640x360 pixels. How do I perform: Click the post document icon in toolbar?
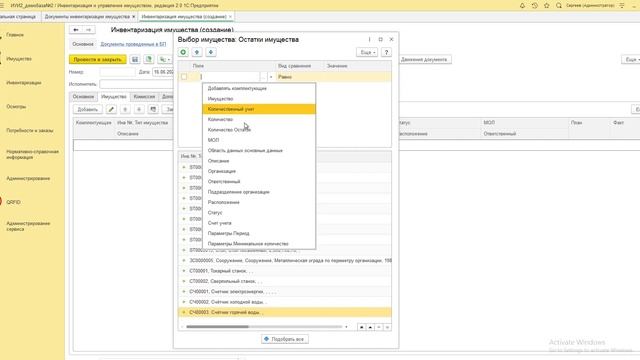pyautogui.click(x=149, y=60)
